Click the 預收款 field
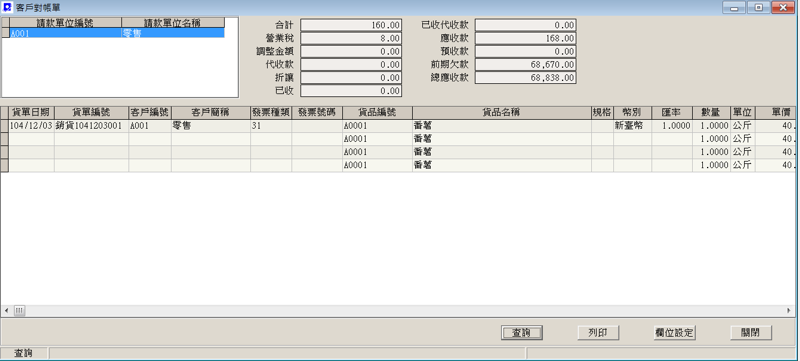 coord(526,51)
